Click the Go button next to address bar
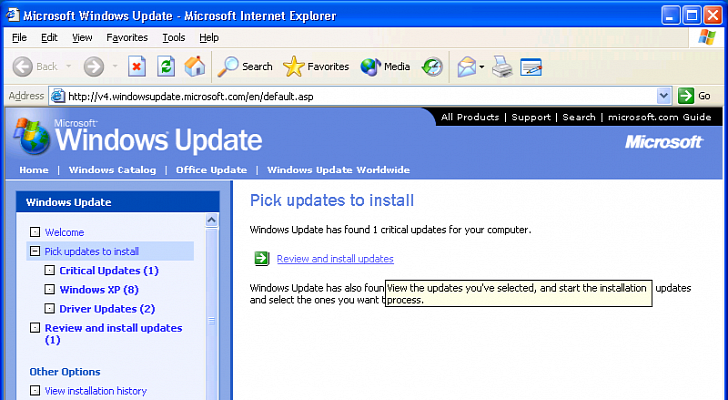 coord(695,96)
